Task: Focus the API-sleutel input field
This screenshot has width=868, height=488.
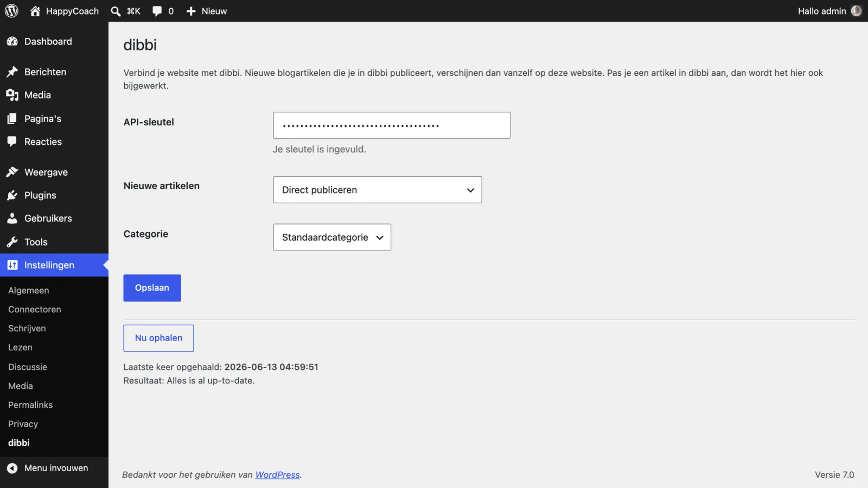Action: 392,125
